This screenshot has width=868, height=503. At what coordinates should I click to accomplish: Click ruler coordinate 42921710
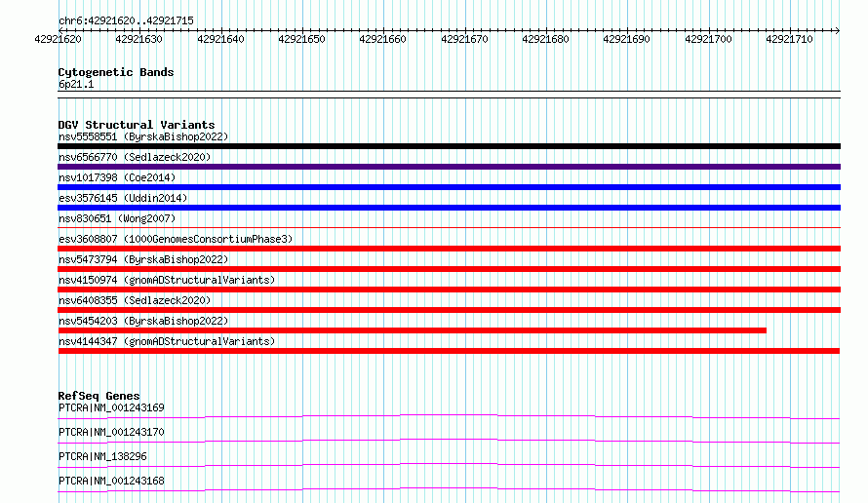(x=789, y=39)
